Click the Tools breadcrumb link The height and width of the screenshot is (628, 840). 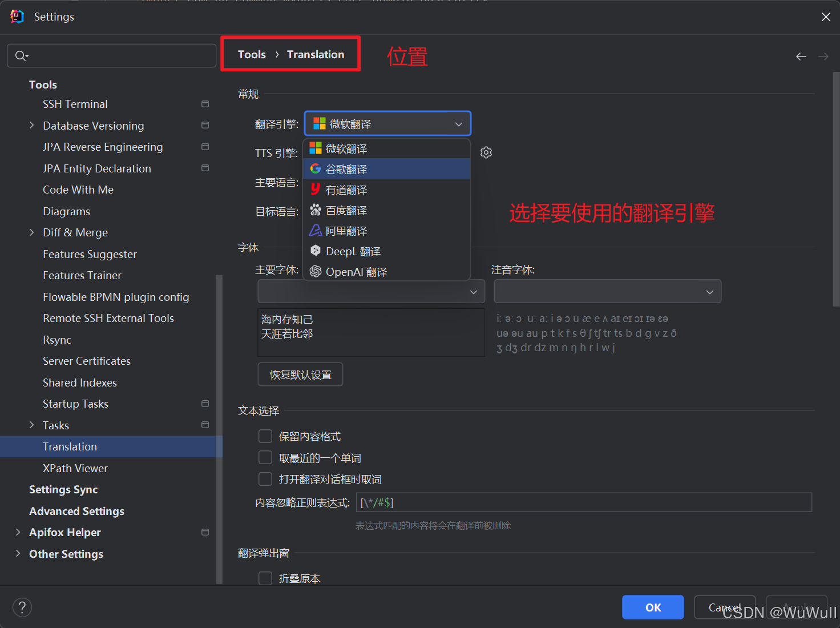252,54
